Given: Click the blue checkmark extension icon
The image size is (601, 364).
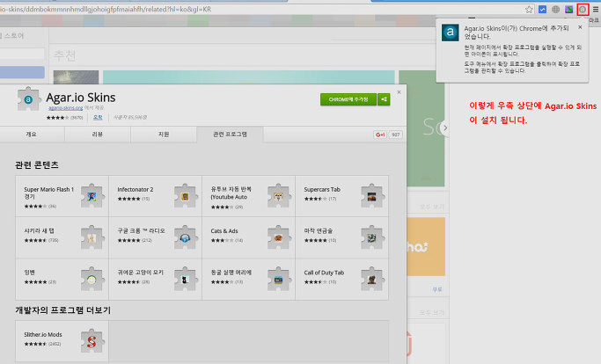Looking at the screenshot, I should 542,10.
